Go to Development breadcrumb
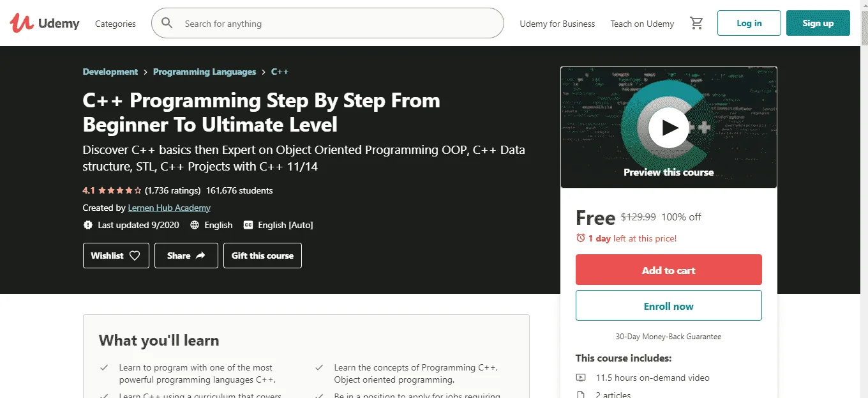This screenshot has height=398, width=868. (x=110, y=72)
